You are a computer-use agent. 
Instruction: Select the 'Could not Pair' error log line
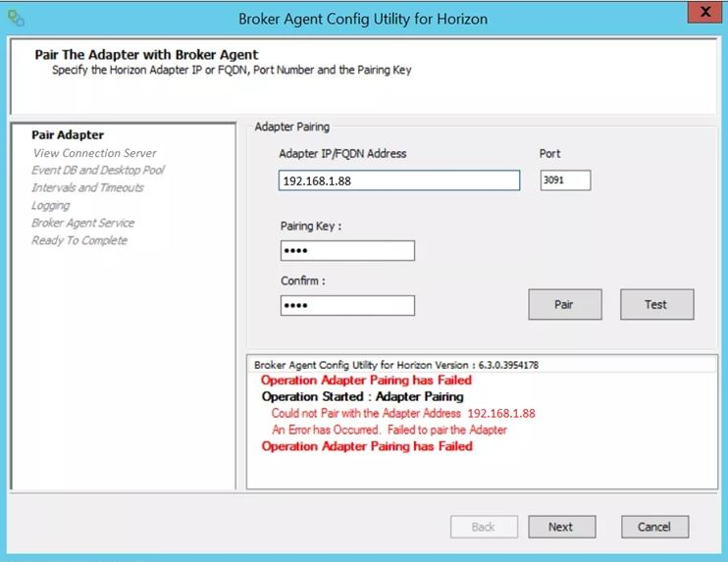point(403,414)
